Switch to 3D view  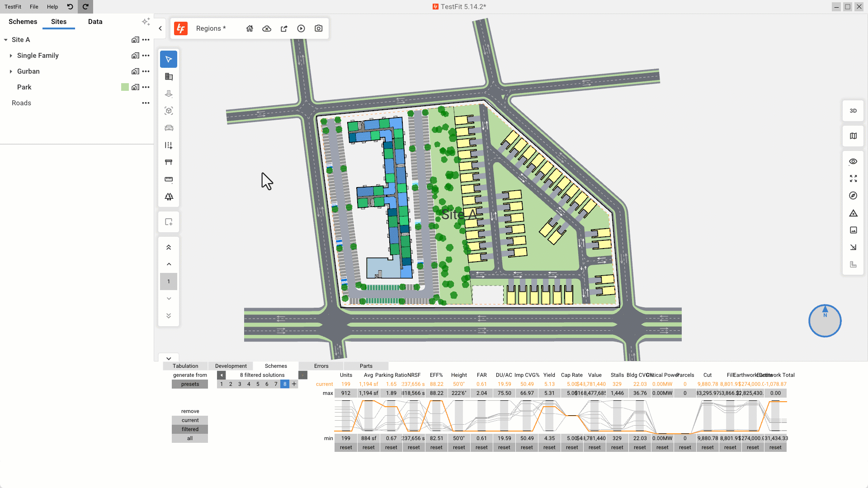pyautogui.click(x=853, y=111)
